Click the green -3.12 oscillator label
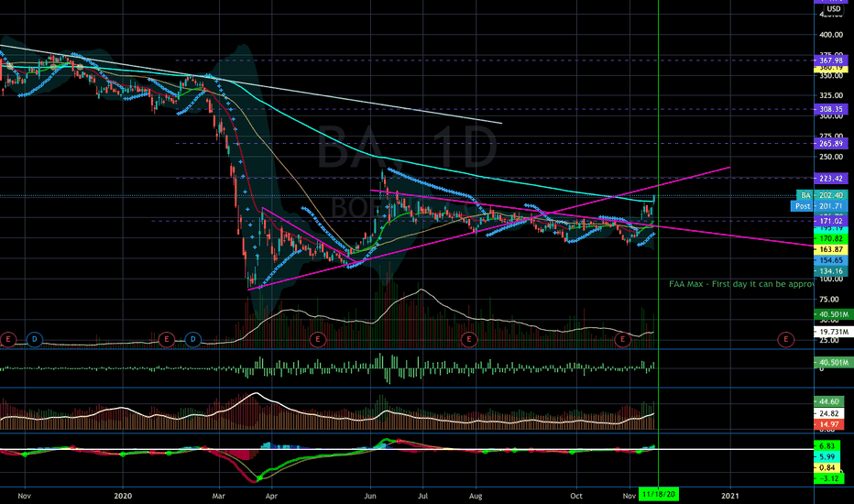Screen dimensions: 854x504 click(x=828, y=478)
